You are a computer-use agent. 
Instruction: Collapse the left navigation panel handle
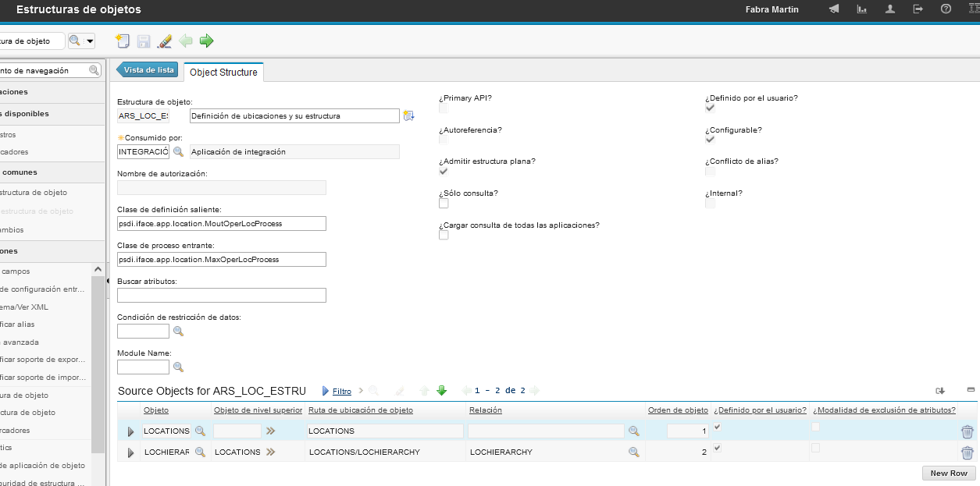(x=108, y=281)
